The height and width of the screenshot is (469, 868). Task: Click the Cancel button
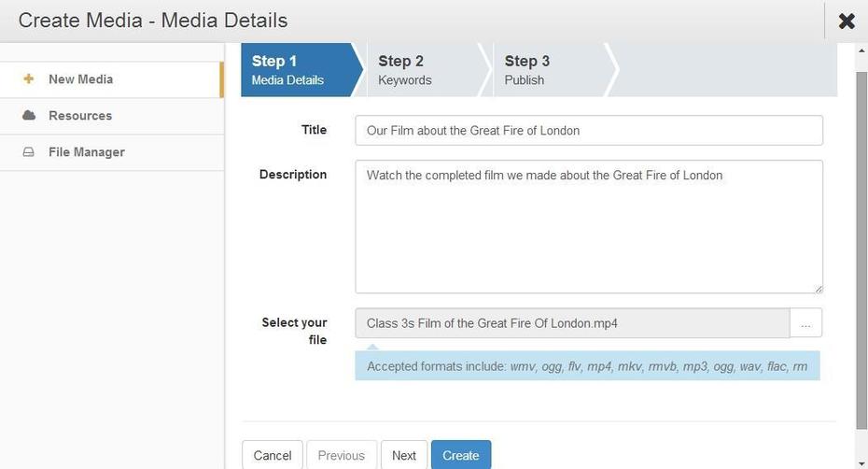273,455
